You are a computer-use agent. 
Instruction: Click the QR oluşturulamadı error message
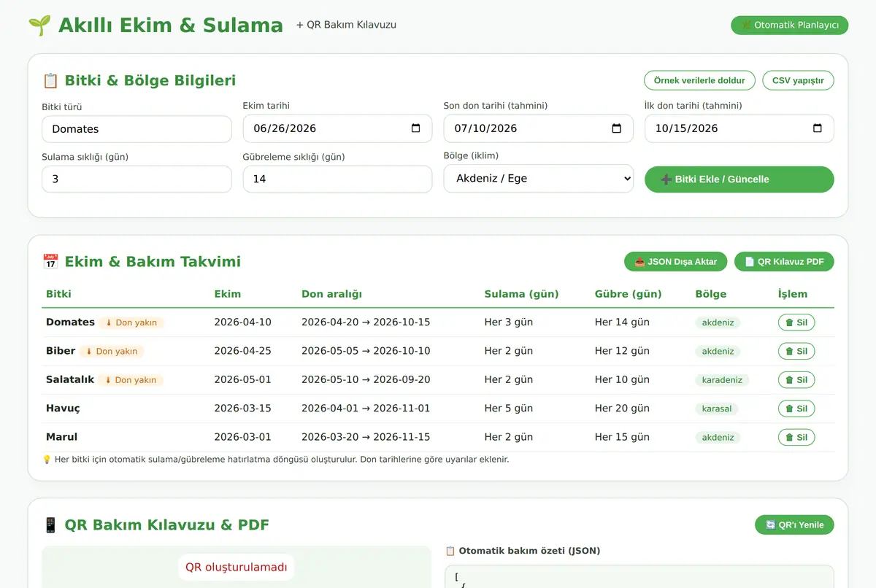(x=237, y=568)
